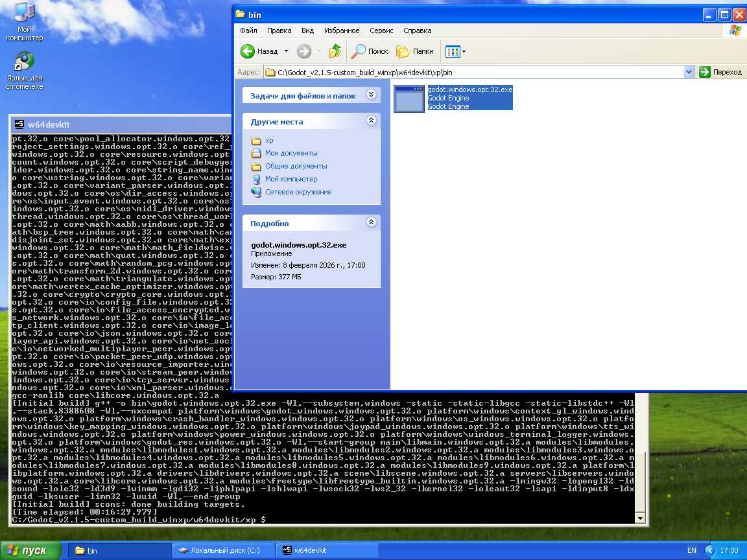Viewport: 747px width, 560px height.
Task: Open the Избранное menu
Action: pos(342,30)
